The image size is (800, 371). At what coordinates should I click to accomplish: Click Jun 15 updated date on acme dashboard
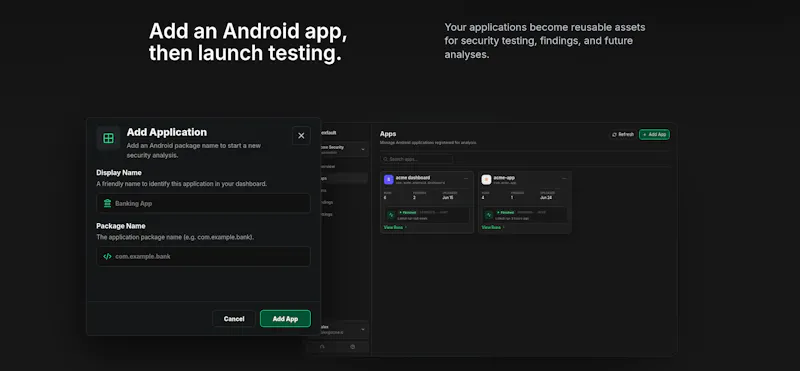pyautogui.click(x=447, y=197)
